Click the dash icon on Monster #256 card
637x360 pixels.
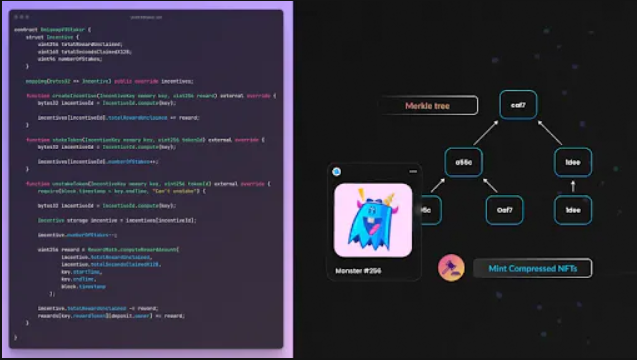pos(413,171)
